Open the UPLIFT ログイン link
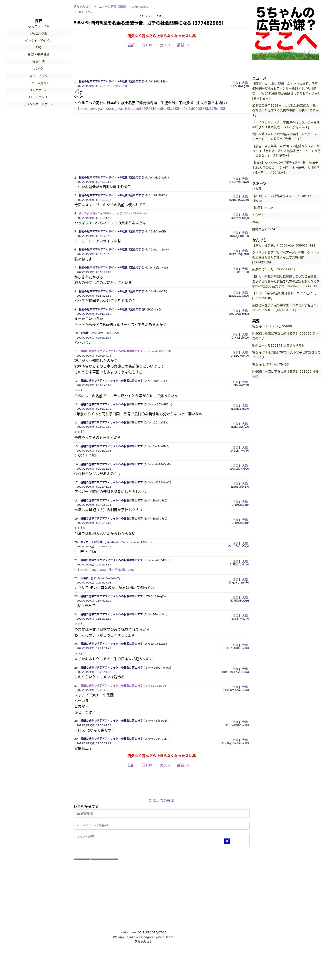The image size is (321, 980). [x=84, y=12]
